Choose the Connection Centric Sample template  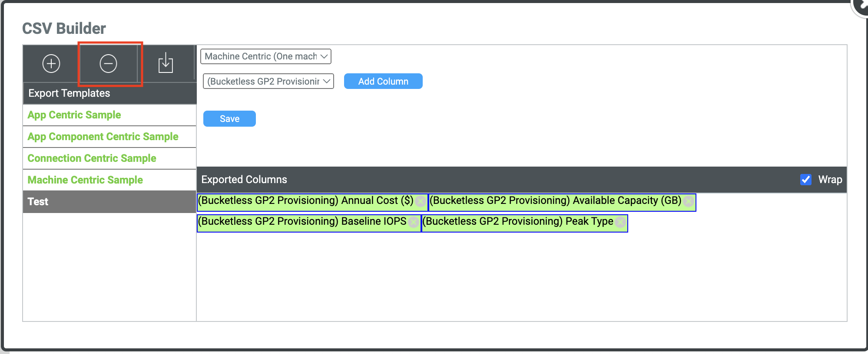(92, 158)
